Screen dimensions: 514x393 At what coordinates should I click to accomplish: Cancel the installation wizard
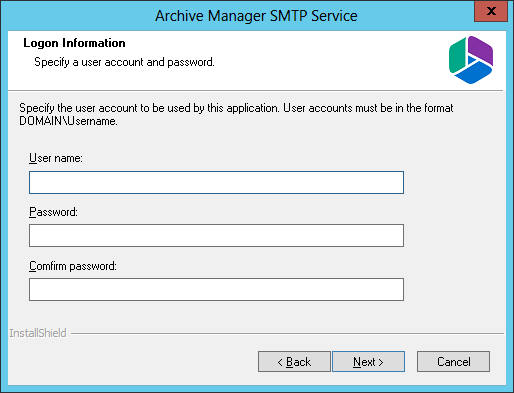coord(453,361)
